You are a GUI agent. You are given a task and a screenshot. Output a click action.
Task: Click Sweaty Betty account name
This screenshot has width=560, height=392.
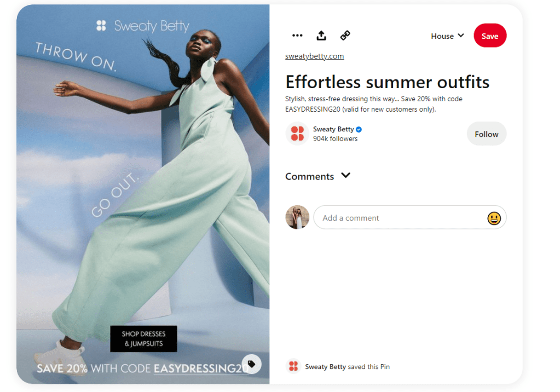click(333, 129)
